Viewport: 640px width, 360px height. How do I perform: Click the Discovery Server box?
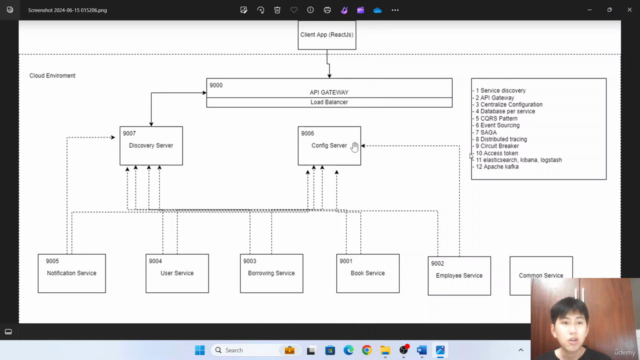[x=151, y=146]
